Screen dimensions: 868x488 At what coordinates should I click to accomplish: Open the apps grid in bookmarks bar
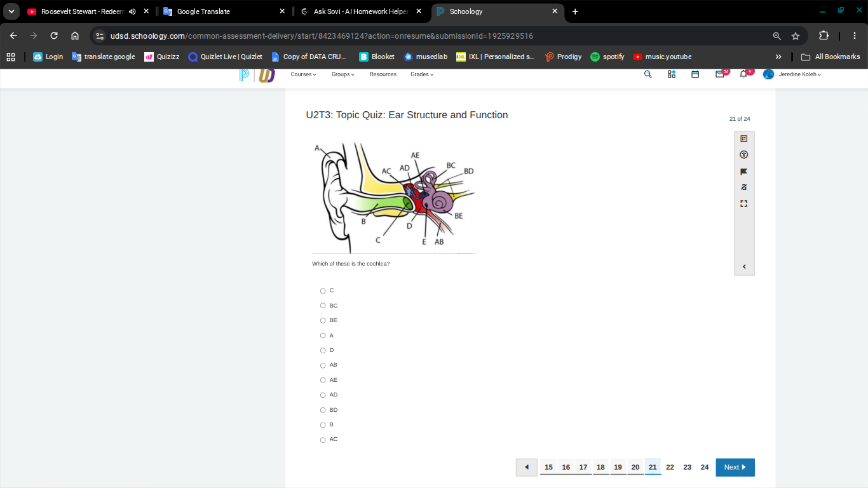click(x=11, y=57)
